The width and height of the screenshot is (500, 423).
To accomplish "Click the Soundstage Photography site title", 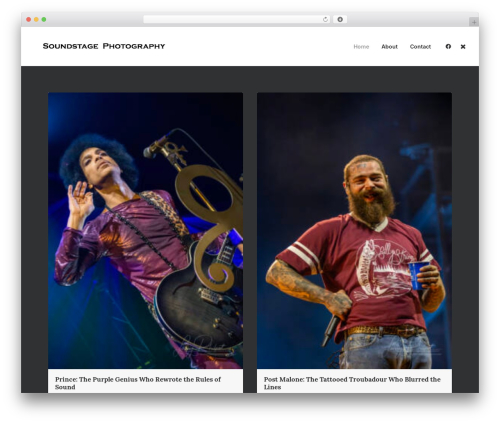I will pyautogui.click(x=104, y=46).
